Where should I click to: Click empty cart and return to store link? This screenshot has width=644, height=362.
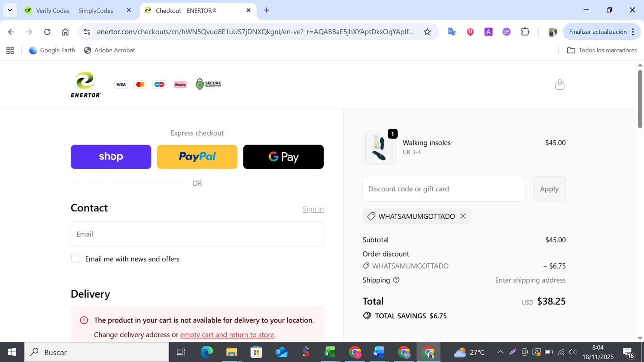[x=227, y=335]
